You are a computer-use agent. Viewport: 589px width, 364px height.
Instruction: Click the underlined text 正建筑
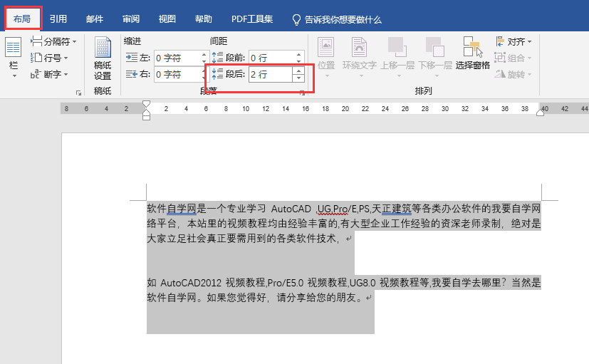(x=397, y=209)
